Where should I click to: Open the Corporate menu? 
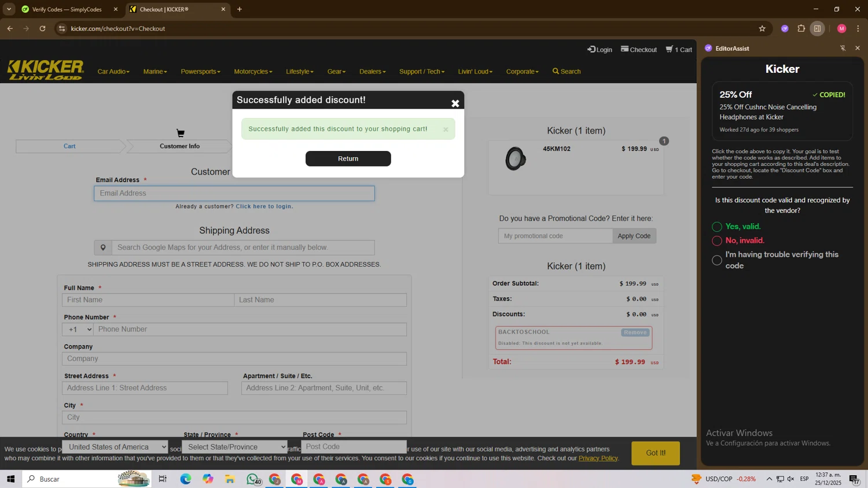tap(522, 72)
